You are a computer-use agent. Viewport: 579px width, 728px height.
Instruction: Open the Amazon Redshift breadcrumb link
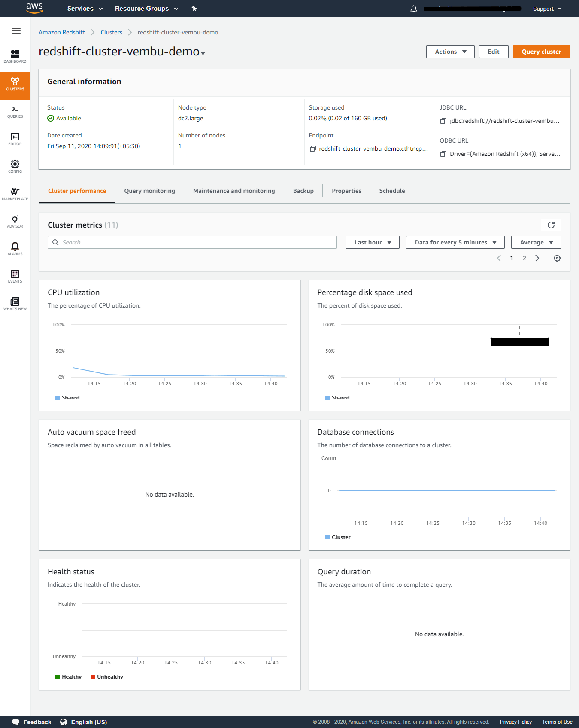tap(62, 32)
